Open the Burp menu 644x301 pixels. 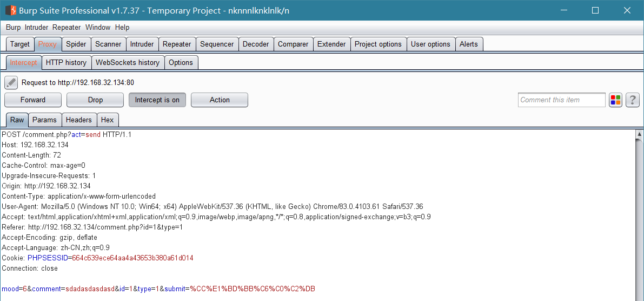(x=13, y=28)
